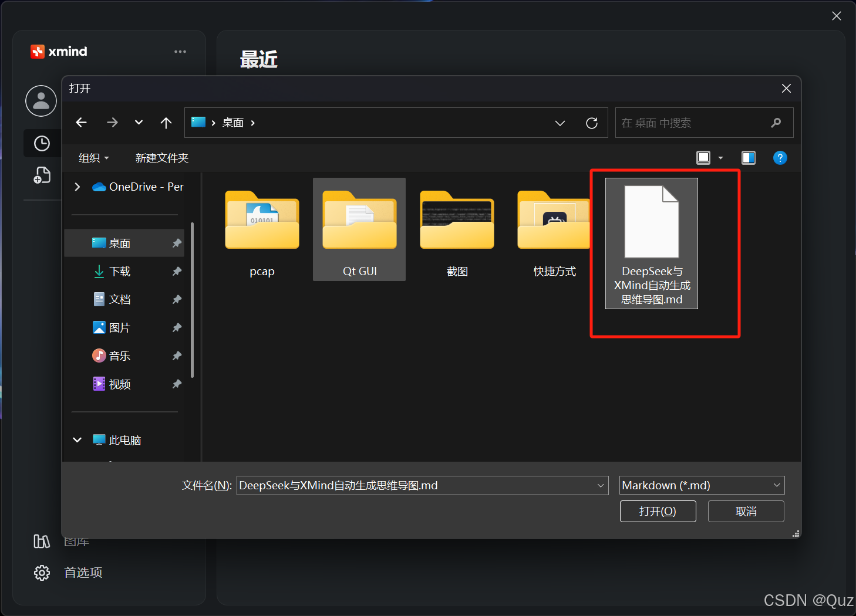Click 新建文件夹 button
This screenshot has height=616, width=856.
tap(162, 158)
